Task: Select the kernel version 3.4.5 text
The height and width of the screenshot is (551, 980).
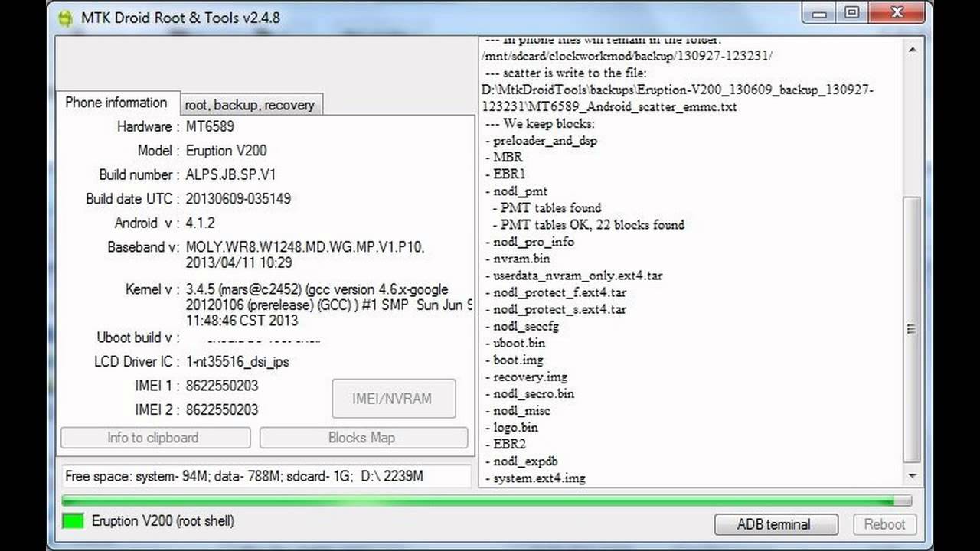Action: (328, 305)
